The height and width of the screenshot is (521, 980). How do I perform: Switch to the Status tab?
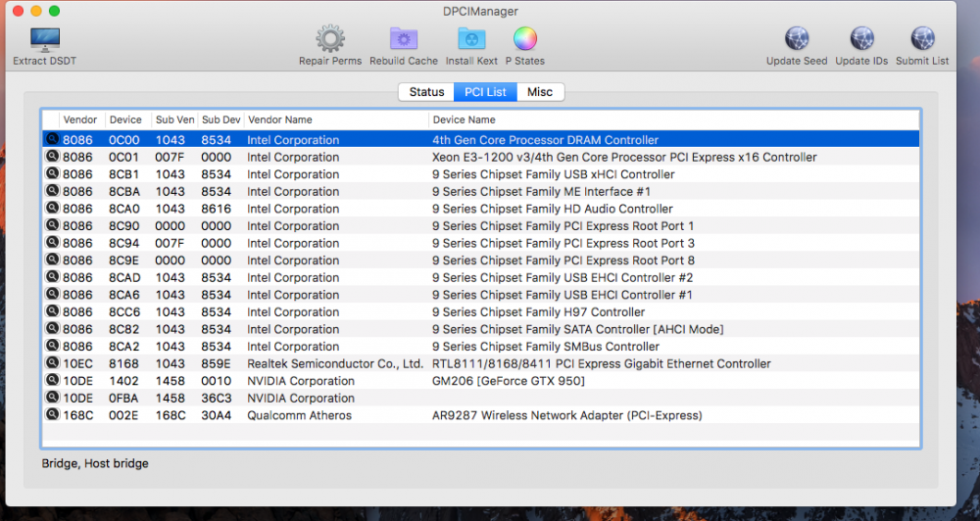(426, 92)
